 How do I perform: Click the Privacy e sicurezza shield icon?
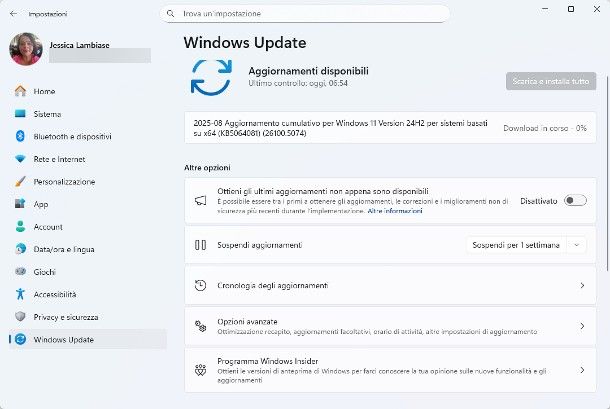pos(20,317)
